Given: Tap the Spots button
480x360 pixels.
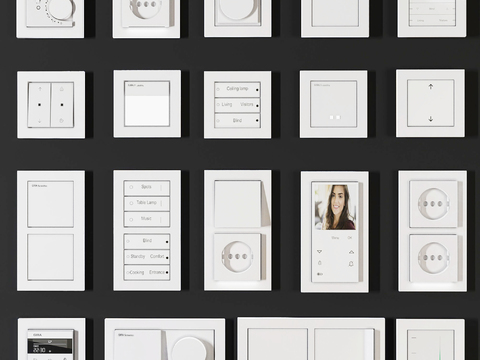Looking at the screenshot, I should [x=147, y=188].
